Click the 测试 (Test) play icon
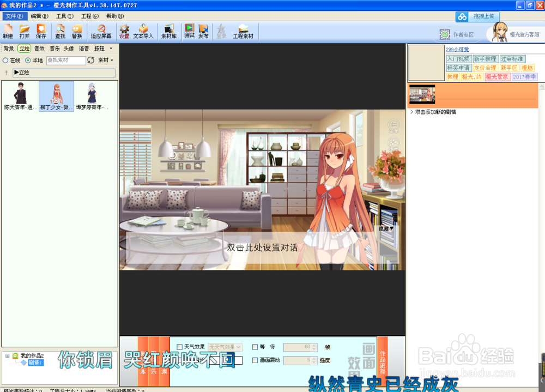The image size is (545, 392). click(x=190, y=31)
